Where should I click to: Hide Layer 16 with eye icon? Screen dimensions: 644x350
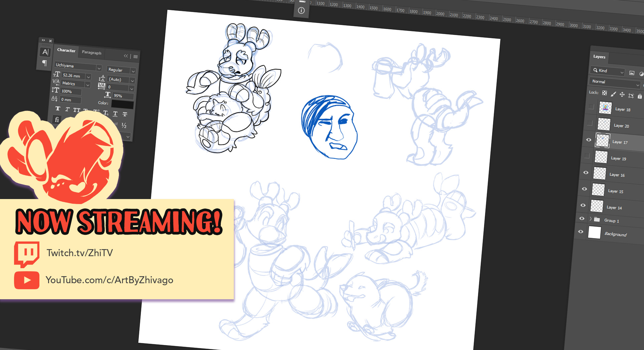pyautogui.click(x=586, y=172)
